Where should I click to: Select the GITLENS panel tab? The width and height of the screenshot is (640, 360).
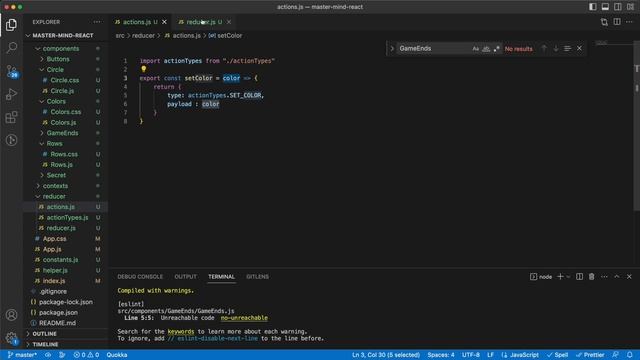pyautogui.click(x=258, y=277)
